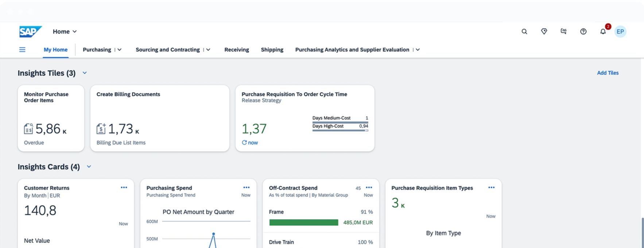Switch to the Receiving tab
The image size is (644, 248).
236,50
